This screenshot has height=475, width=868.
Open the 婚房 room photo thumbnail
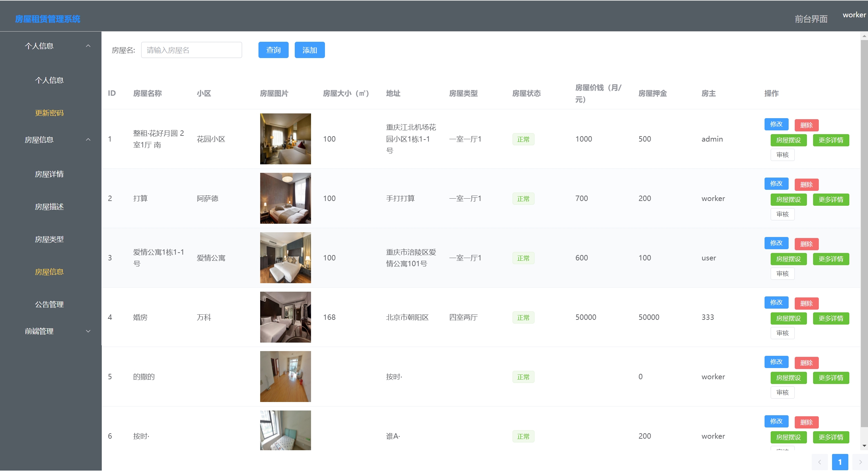285,317
